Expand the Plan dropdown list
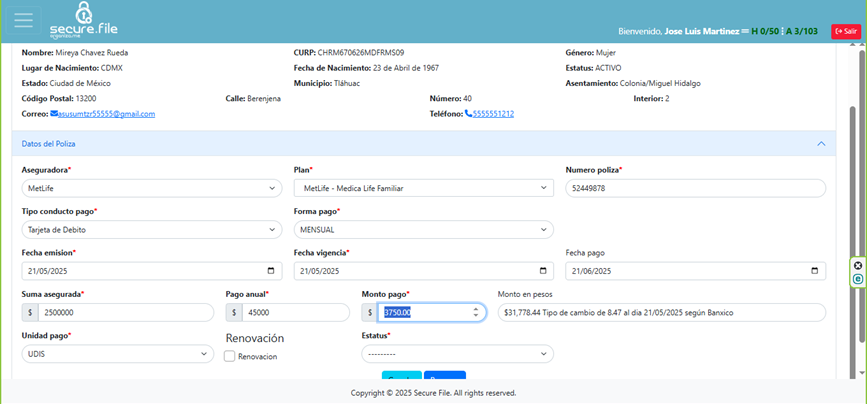Image resolution: width=867 pixels, height=404 pixels. tap(423, 188)
